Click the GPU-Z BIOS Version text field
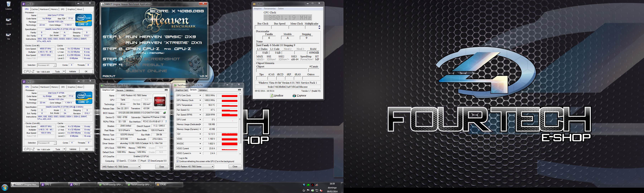644x193 pixels. (139, 113)
